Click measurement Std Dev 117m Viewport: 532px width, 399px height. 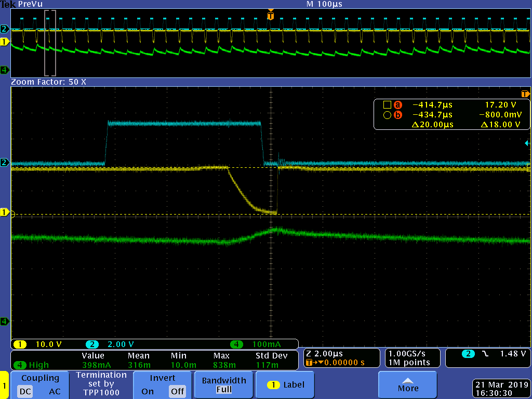click(268, 365)
